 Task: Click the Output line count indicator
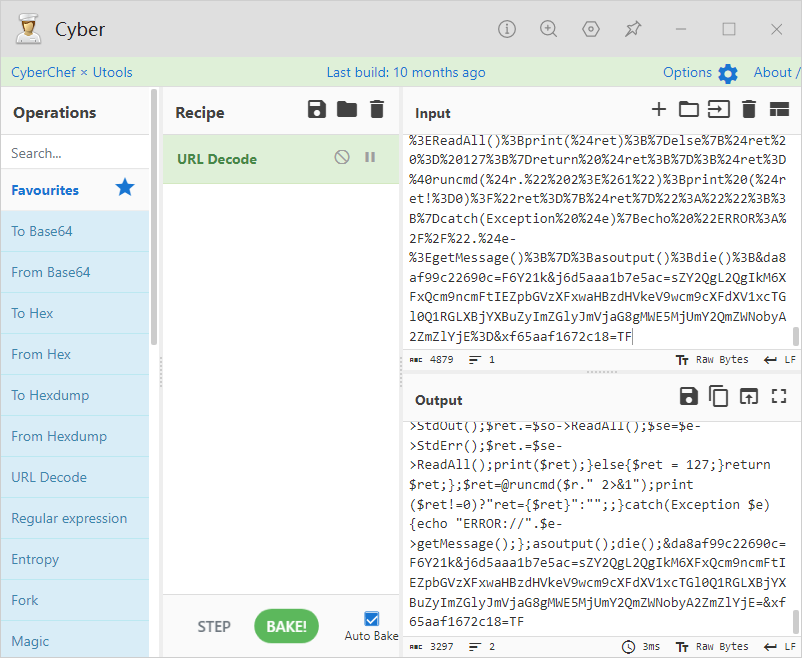tap(482, 647)
